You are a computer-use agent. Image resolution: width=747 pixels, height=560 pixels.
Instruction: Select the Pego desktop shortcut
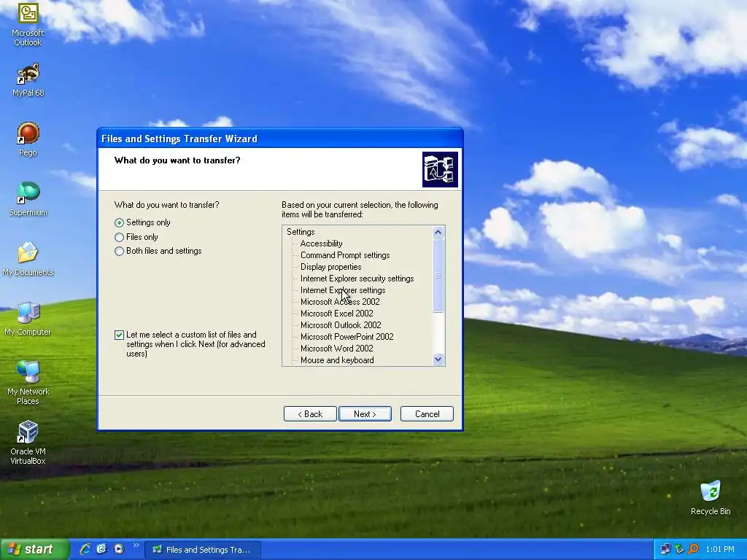28,139
